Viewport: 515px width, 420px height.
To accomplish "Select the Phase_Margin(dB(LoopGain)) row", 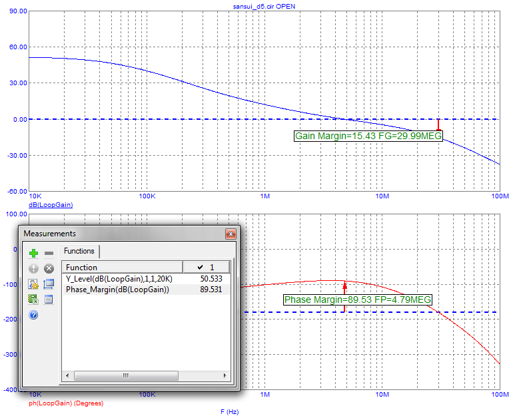I will (x=146, y=290).
